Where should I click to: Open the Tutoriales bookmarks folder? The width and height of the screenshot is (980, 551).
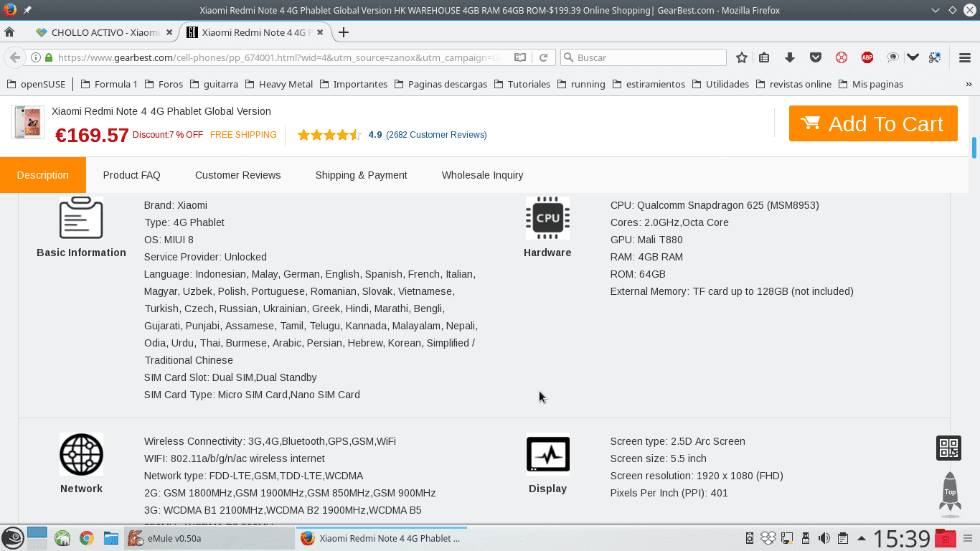point(522,84)
